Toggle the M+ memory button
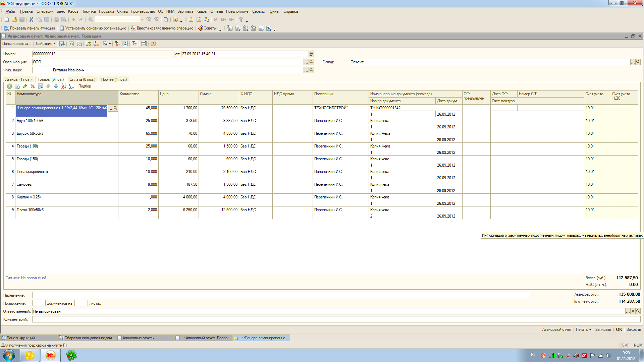Screen dimensions: 644x362 [223, 20]
